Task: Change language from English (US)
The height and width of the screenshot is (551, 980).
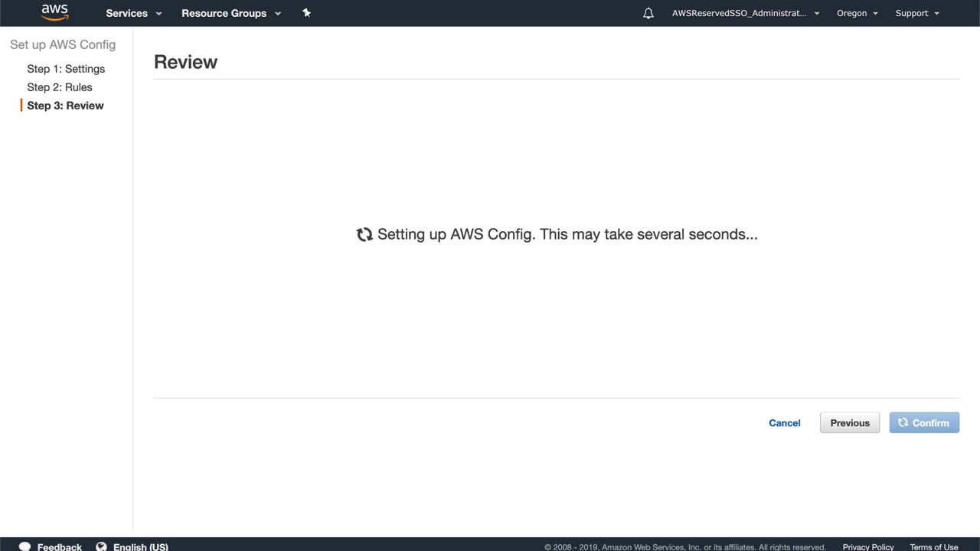Action: 141,546
